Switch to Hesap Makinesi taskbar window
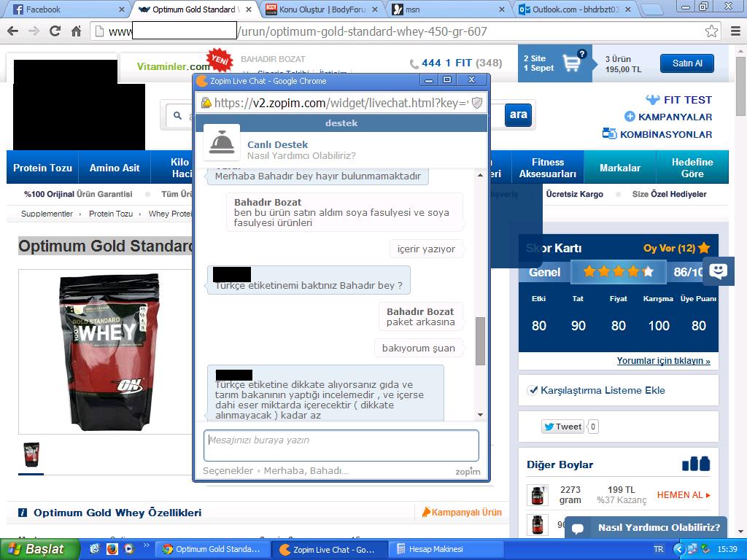The height and width of the screenshot is (560, 747). (444, 549)
